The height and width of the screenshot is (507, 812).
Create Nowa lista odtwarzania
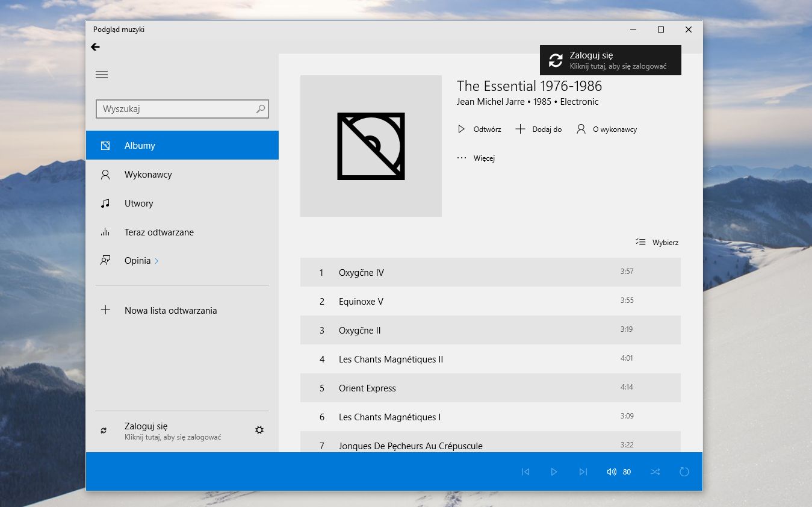click(182, 311)
